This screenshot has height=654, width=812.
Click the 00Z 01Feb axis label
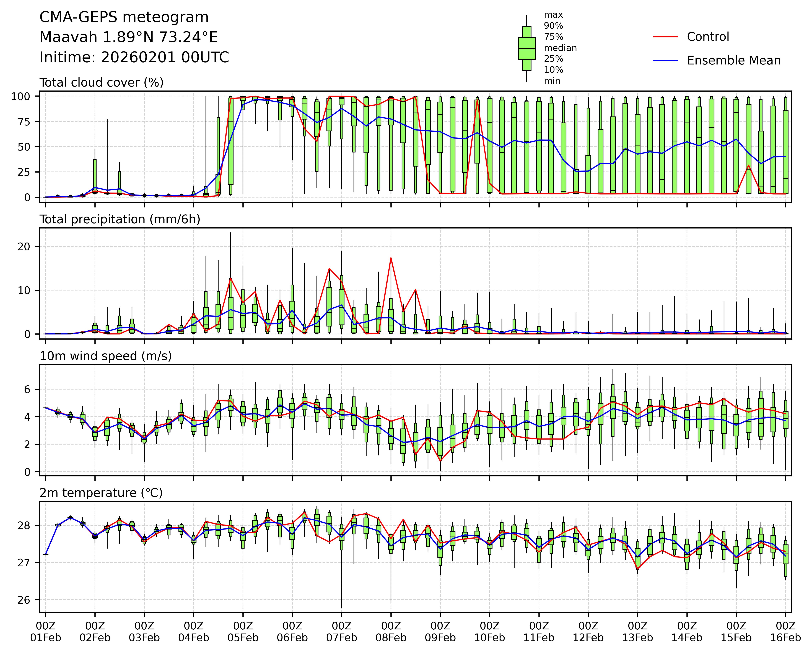click(46, 632)
